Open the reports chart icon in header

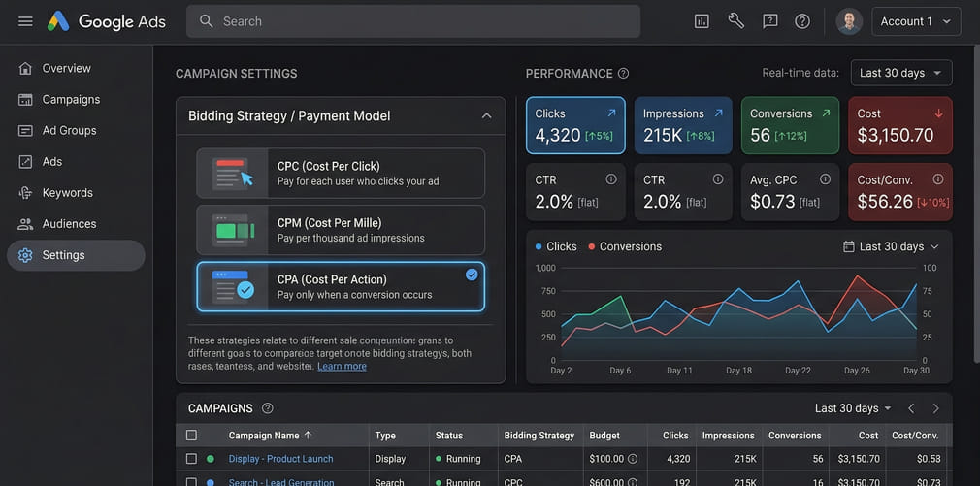point(702,21)
